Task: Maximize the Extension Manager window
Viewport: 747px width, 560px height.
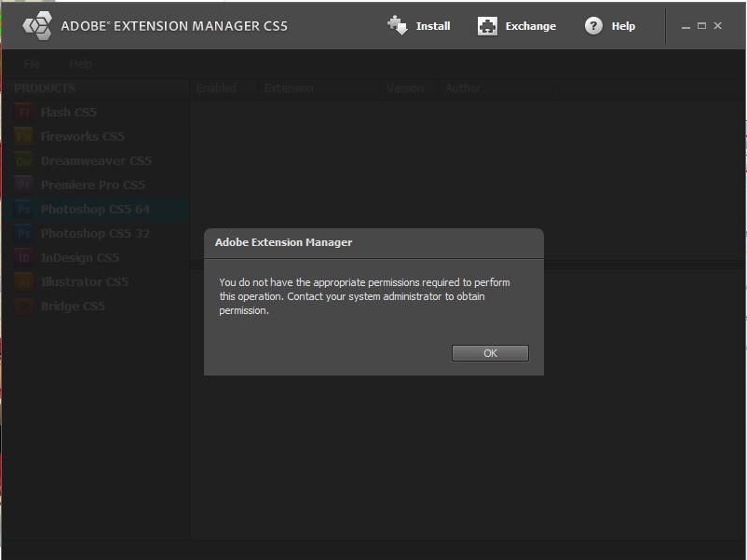Action: coord(701,26)
